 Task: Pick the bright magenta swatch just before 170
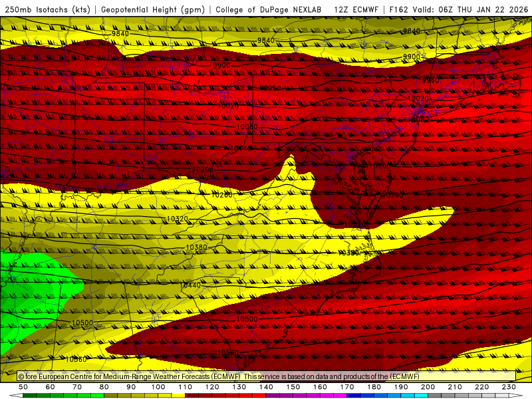coord(340,396)
